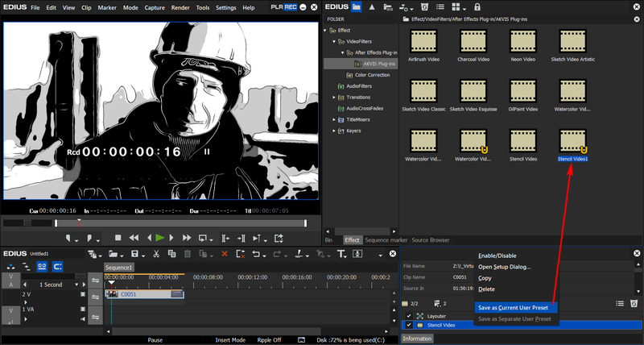The image size is (644, 345).
Task: Click the red X Delete icon in timeline toolbar
Action: coord(225,254)
